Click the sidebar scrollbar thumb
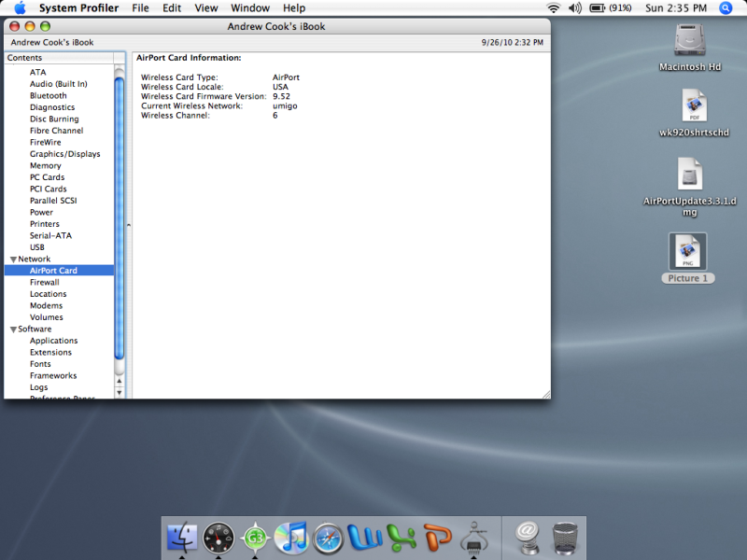 (x=120, y=218)
